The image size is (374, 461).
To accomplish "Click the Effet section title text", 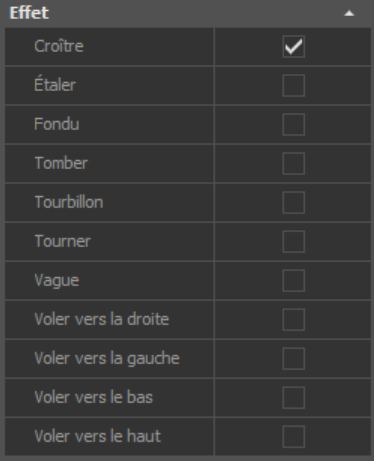I will pyautogui.click(x=29, y=13).
